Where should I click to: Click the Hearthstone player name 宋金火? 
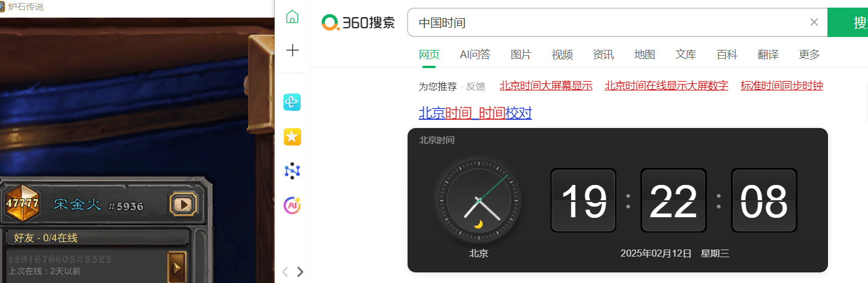pos(78,204)
